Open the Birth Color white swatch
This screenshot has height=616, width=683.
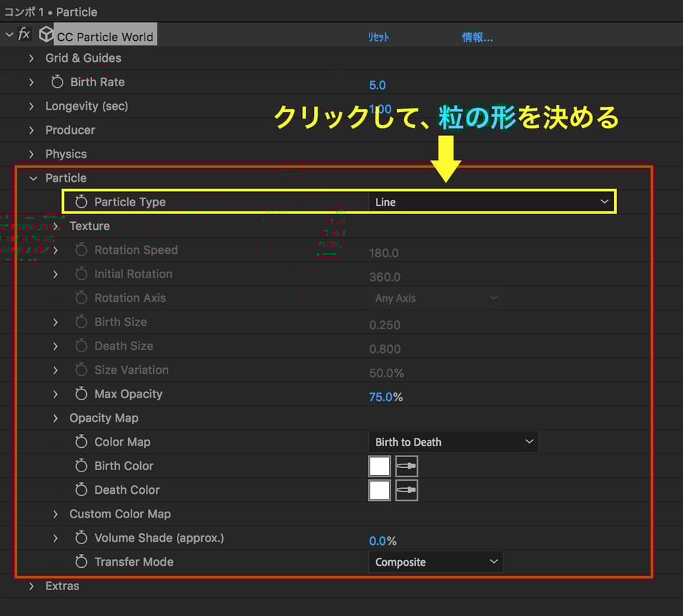tap(380, 466)
